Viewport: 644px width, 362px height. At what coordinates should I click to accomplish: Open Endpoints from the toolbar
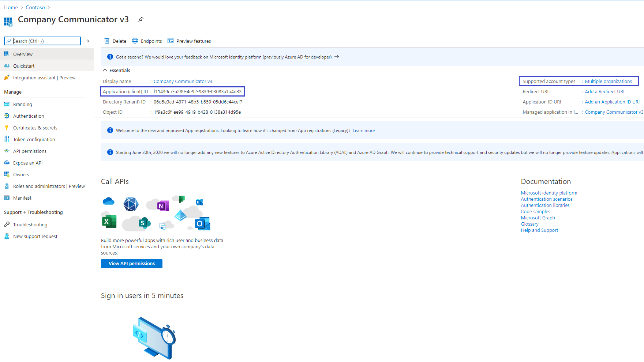point(147,41)
